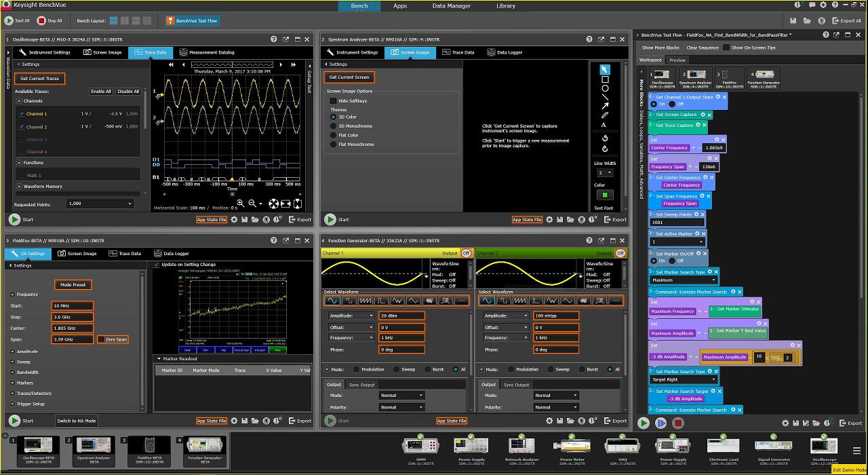Open the Requested Points dropdown in oscilloscope
Image resolution: width=868 pixels, height=475 pixels.
click(x=100, y=204)
